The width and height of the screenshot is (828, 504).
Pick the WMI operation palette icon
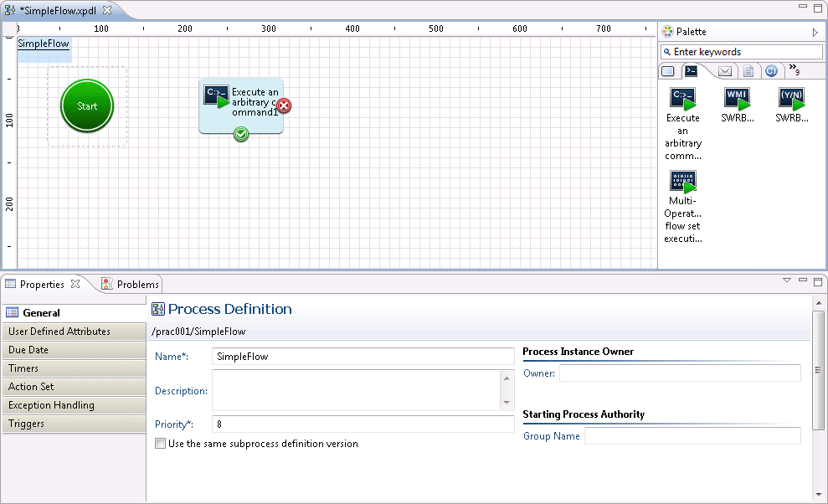coord(738,99)
